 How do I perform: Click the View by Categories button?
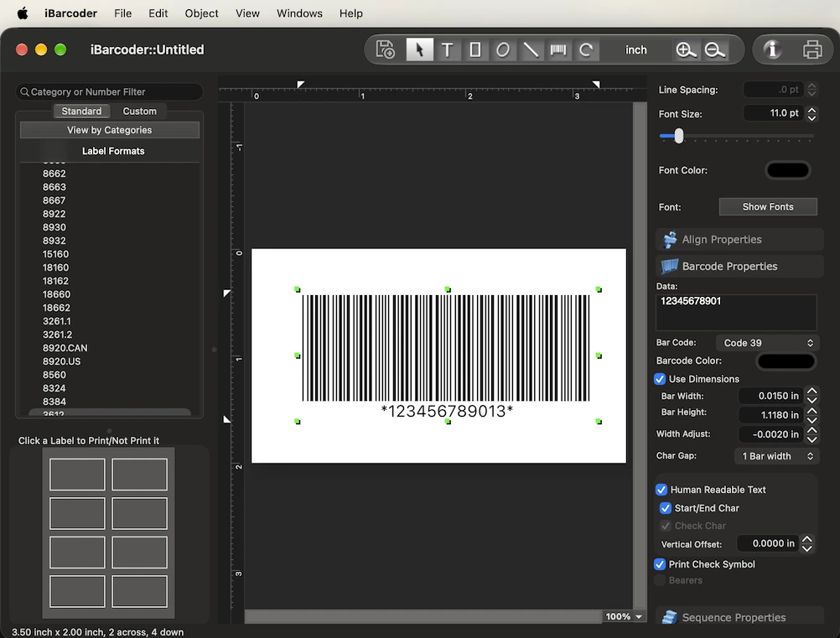pyautogui.click(x=109, y=130)
